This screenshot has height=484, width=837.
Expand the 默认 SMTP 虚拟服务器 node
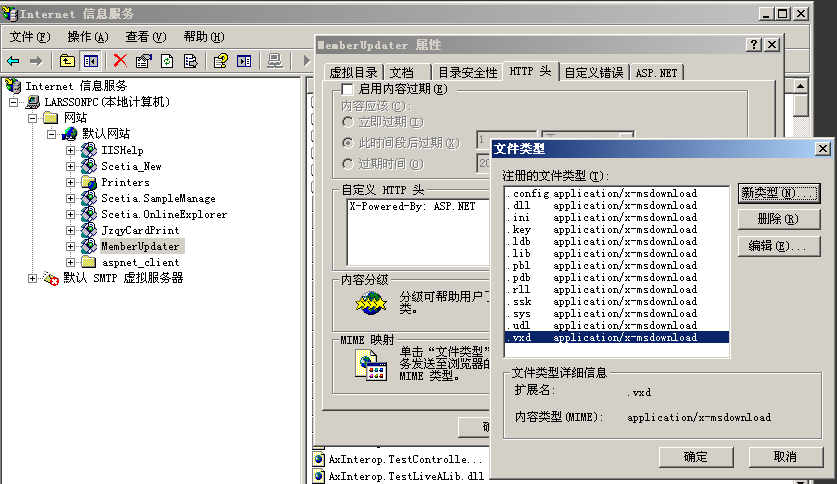pyautogui.click(x=33, y=278)
